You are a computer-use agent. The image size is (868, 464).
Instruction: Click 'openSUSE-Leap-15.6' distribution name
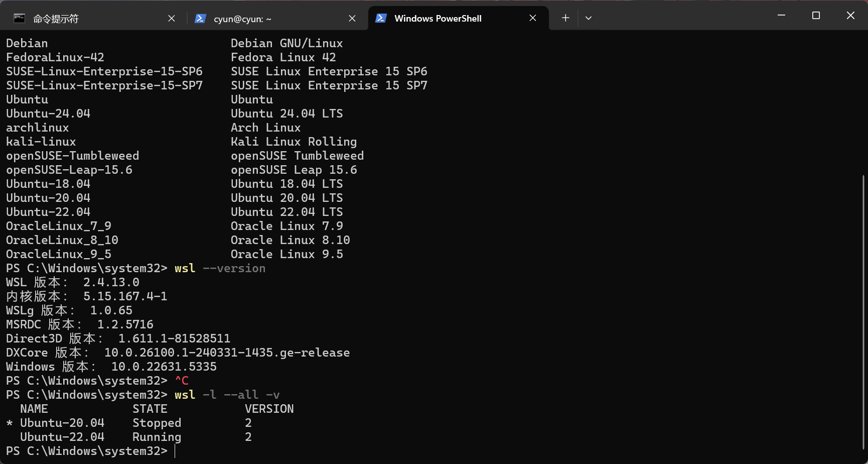pyautogui.click(x=69, y=170)
